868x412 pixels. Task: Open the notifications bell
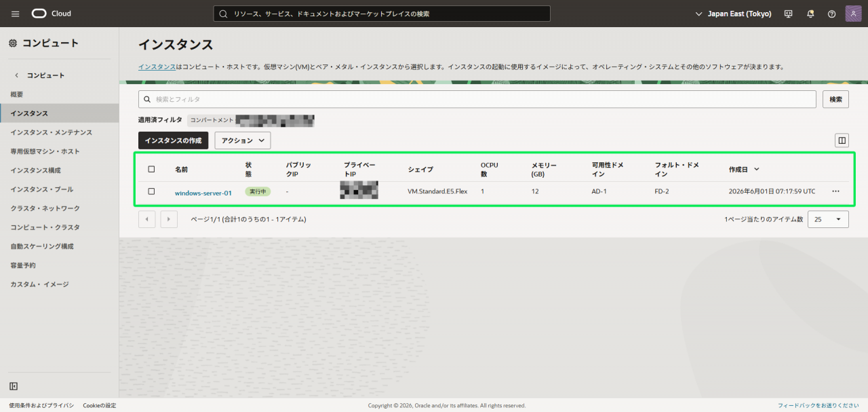(810, 14)
